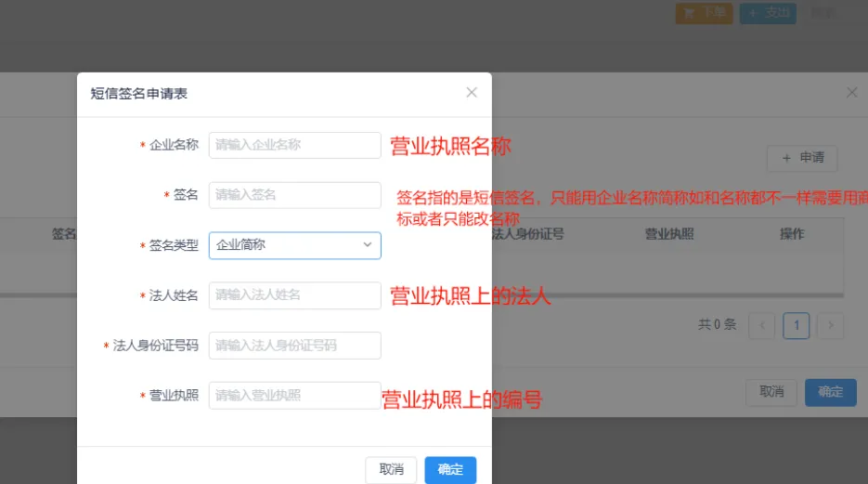The width and height of the screenshot is (868, 484).
Task: Click the 签名 text input
Action: tap(294, 195)
